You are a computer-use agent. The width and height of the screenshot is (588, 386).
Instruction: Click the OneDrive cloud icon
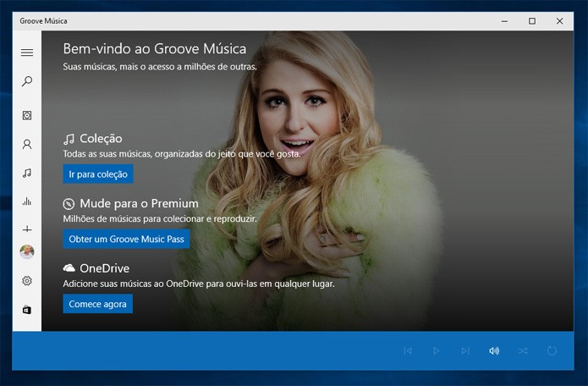[x=69, y=267]
